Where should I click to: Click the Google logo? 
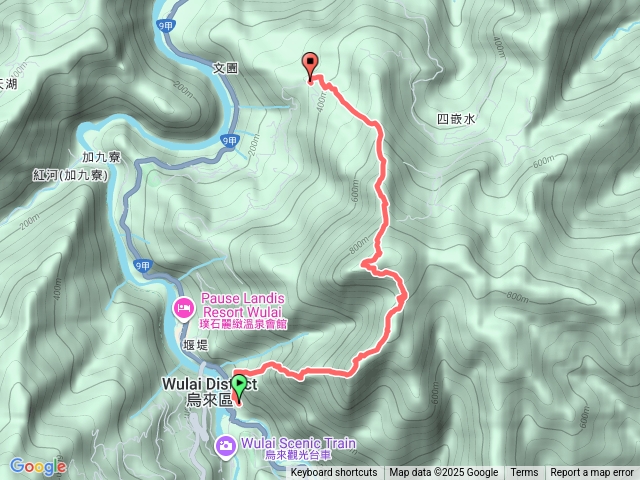click(38, 466)
